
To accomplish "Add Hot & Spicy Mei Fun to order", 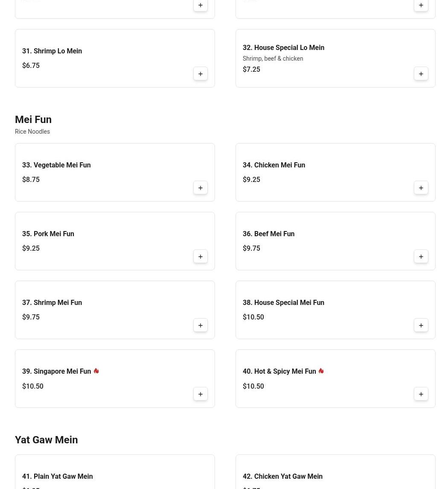I will [x=421, y=394].
